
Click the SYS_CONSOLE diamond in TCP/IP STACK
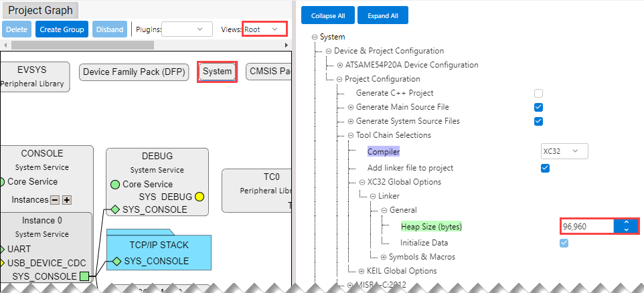115,261
